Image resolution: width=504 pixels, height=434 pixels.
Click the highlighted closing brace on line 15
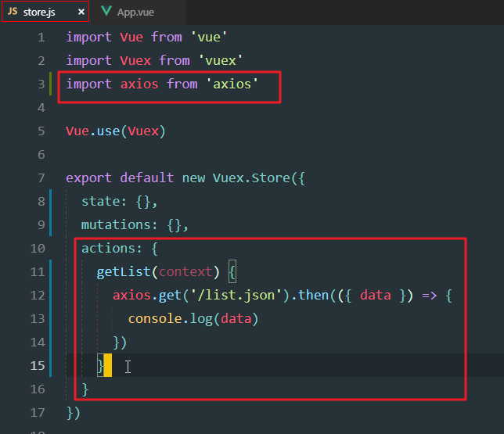(x=100, y=365)
